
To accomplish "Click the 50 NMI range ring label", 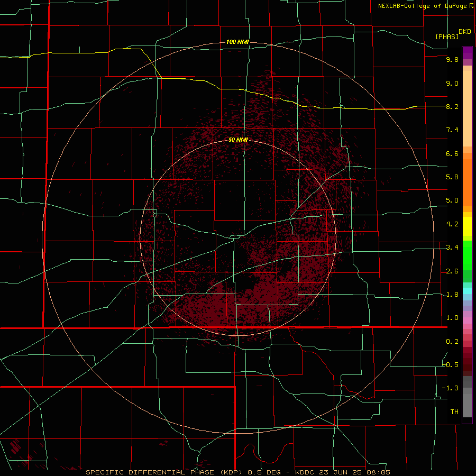I will point(238,140).
